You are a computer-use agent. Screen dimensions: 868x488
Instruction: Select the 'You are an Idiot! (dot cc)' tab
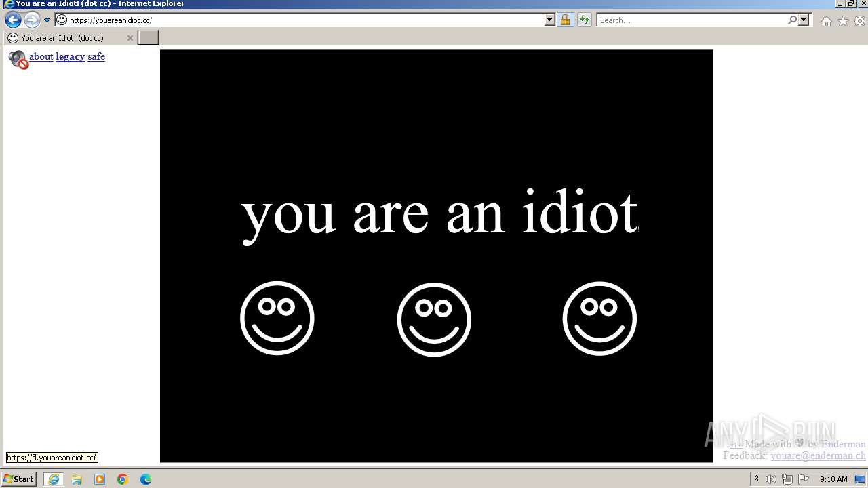pyautogui.click(x=70, y=38)
